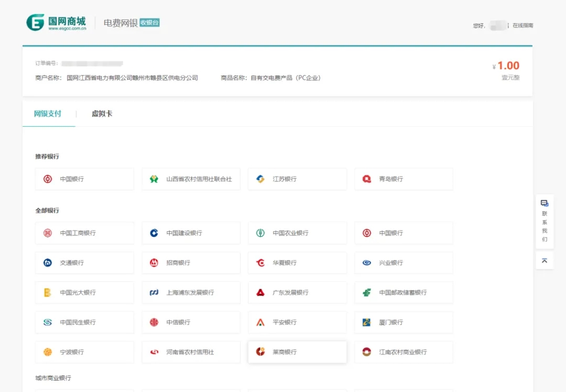Switch to the 虚拟卡 tab
The image size is (566, 392).
(x=102, y=114)
